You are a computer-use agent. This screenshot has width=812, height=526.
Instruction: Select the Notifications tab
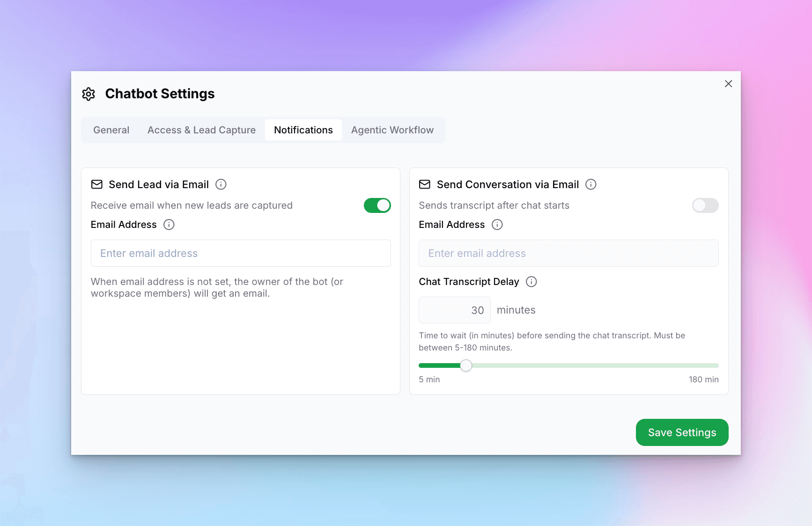pyautogui.click(x=303, y=130)
